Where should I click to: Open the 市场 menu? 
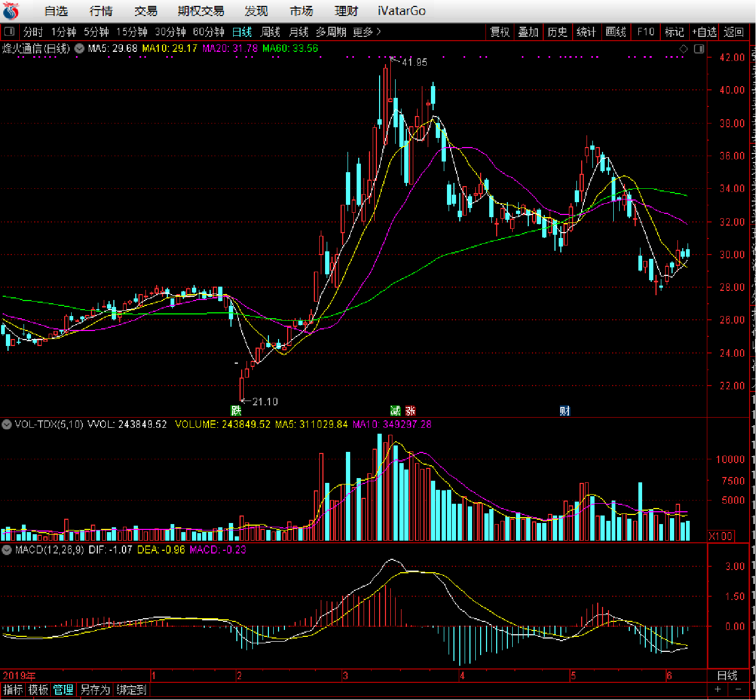coord(301,11)
